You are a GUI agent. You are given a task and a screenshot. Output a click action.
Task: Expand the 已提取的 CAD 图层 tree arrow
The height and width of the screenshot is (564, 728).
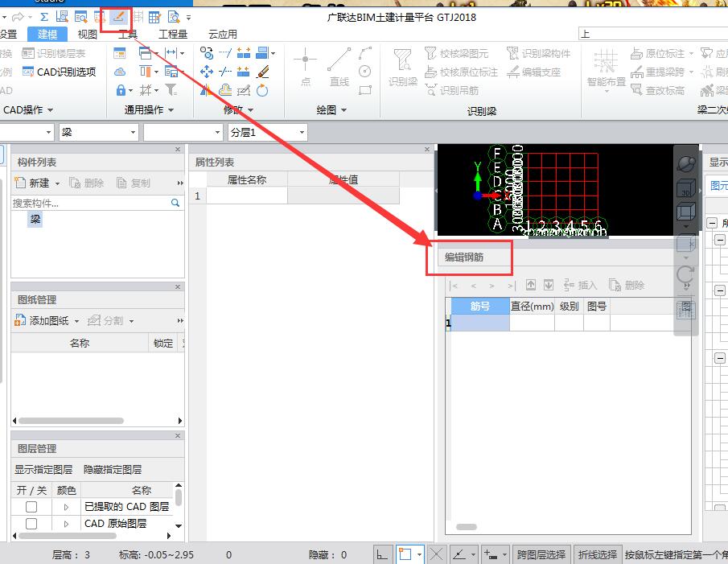tap(67, 507)
